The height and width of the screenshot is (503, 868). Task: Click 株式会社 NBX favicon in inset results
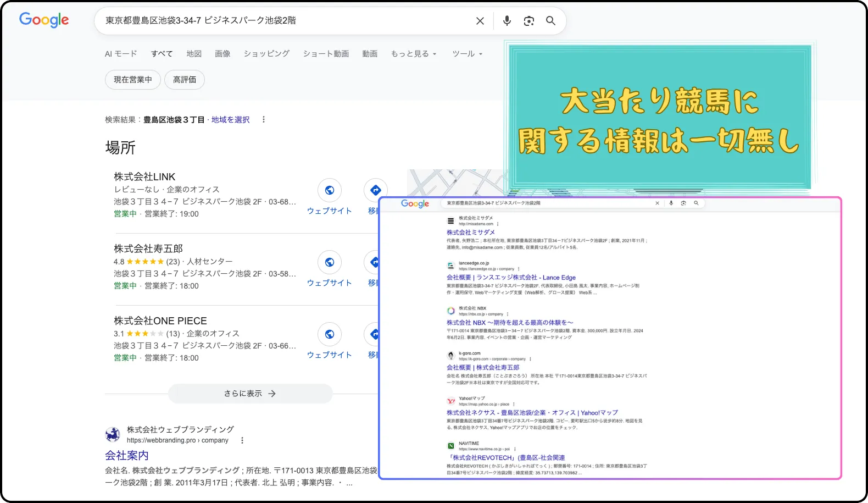coord(451,311)
